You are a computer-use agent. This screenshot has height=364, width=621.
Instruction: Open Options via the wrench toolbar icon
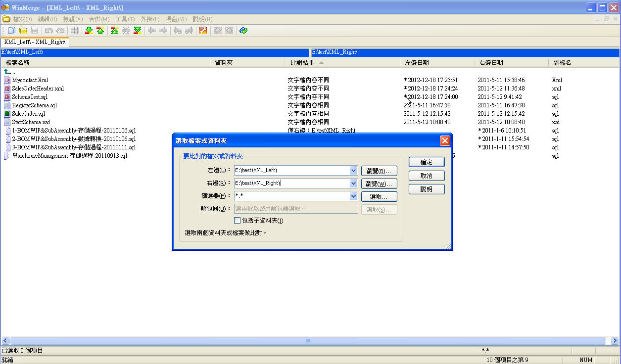pyautogui.click(x=203, y=31)
